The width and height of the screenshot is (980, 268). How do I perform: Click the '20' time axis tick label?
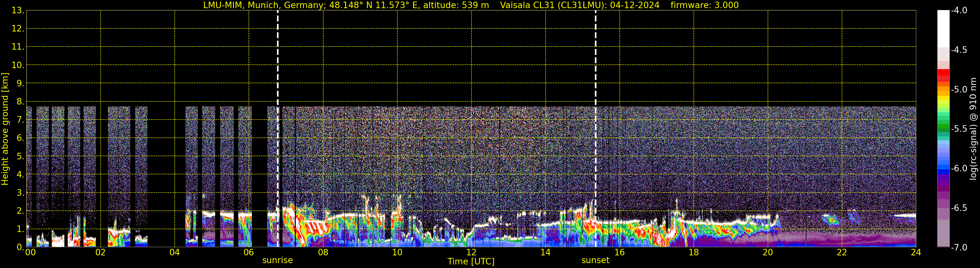point(768,253)
